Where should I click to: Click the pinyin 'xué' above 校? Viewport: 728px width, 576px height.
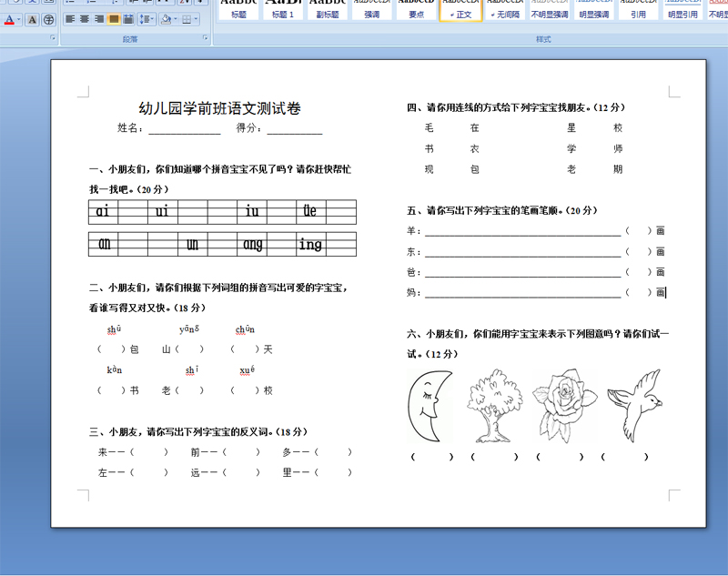pyautogui.click(x=247, y=370)
